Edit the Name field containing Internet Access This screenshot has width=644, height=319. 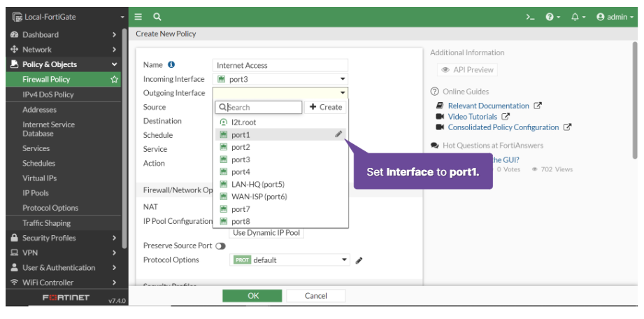280,65
